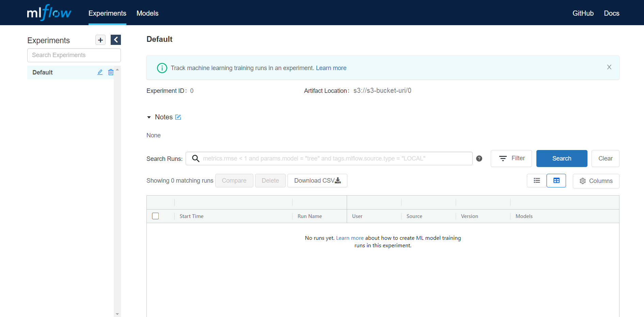Open the Filter options
The width and height of the screenshot is (644, 317).
click(x=511, y=158)
